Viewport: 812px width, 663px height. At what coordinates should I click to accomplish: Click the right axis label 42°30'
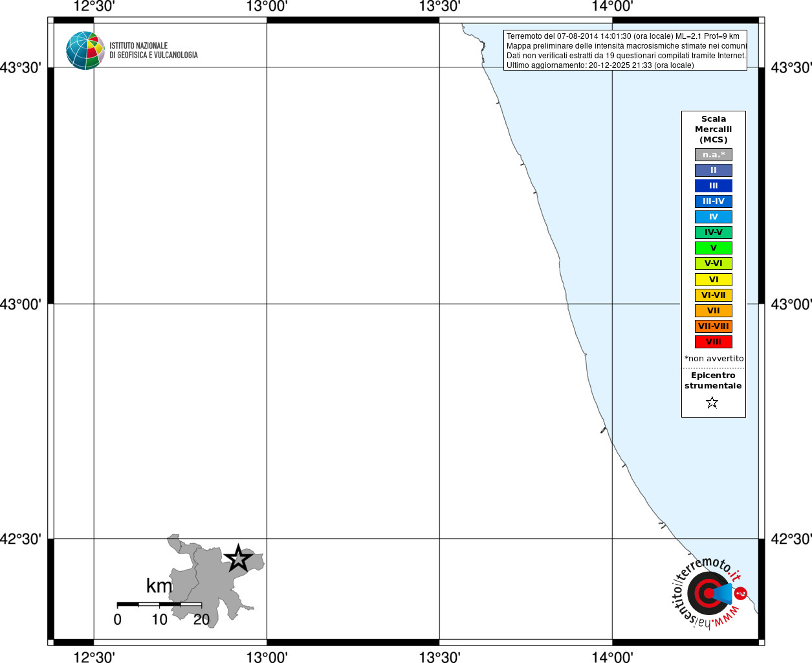tap(791, 539)
